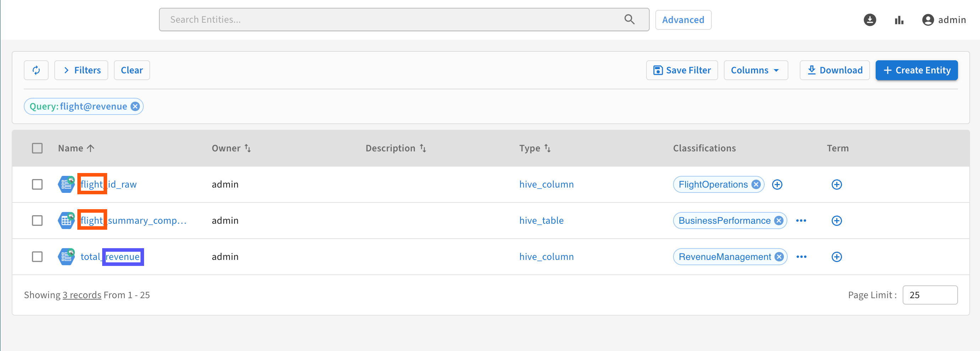Check the total_revenue row checkbox
The image size is (980, 351).
(x=37, y=257)
